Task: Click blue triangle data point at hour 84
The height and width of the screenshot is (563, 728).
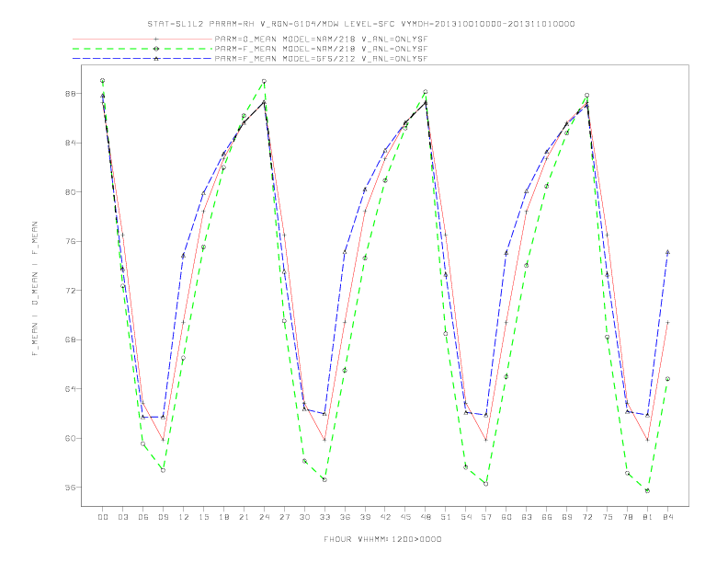Action: [667, 252]
